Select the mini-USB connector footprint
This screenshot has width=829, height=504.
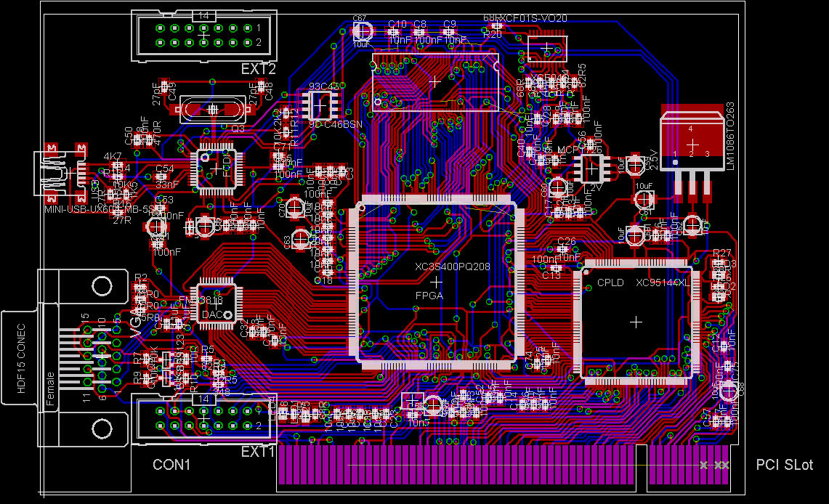[x=61, y=173]
